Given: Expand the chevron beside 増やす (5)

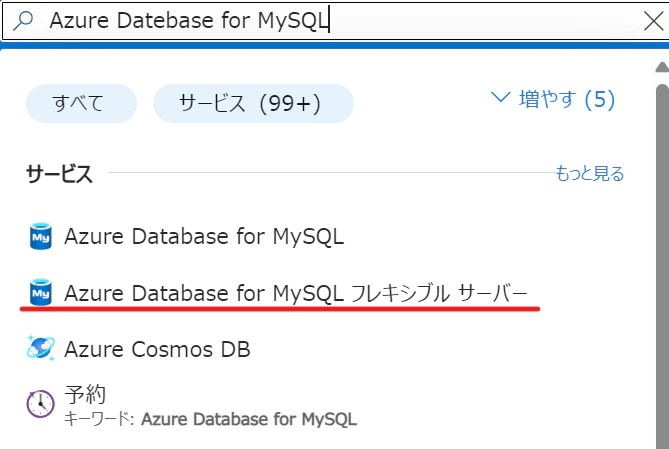Looking at the screenshot, I should [x=500, y=97].
